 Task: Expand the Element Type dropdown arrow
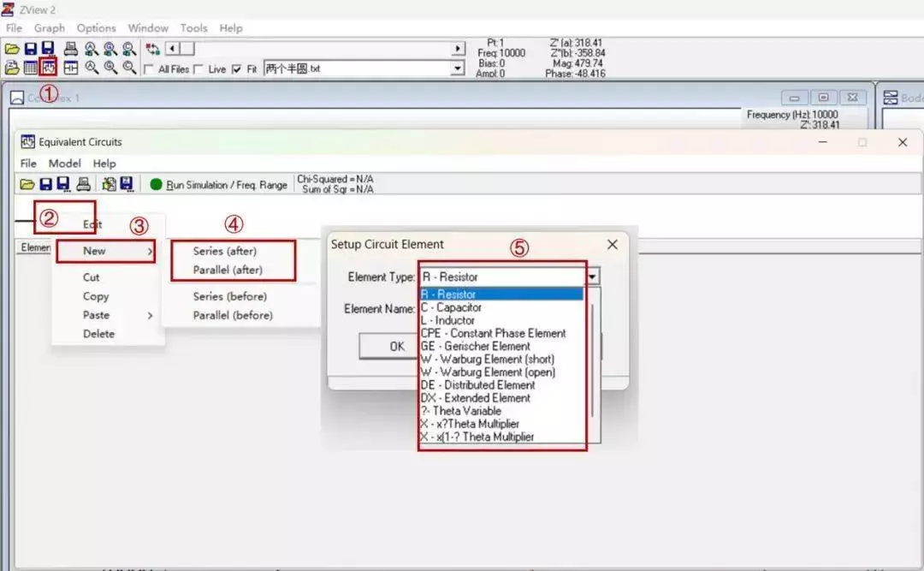[592, 276]
